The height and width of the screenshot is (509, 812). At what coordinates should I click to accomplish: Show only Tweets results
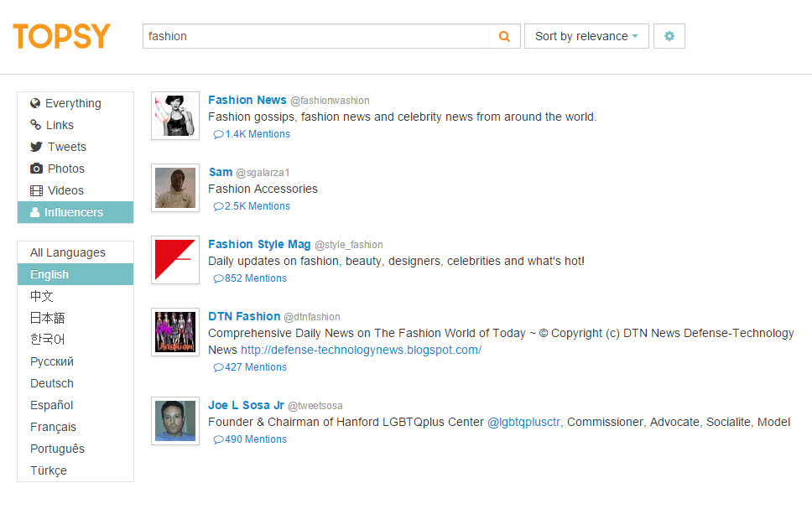66,147
